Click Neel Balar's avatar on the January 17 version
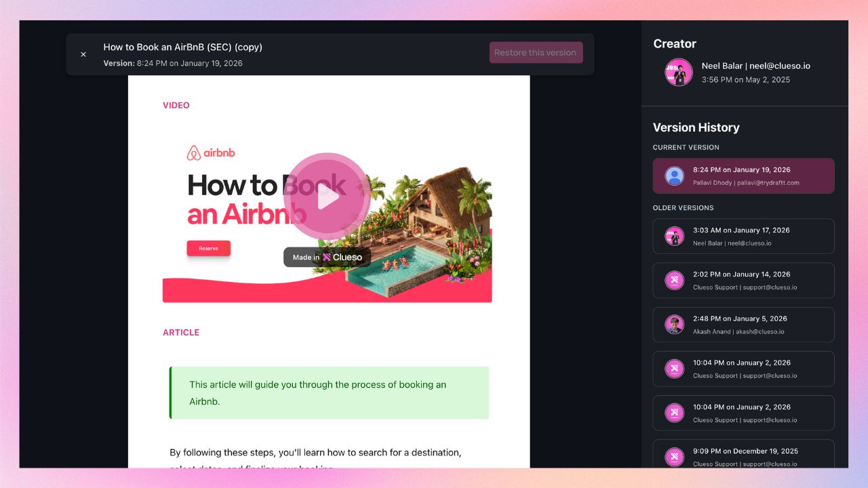 point(674,236)
